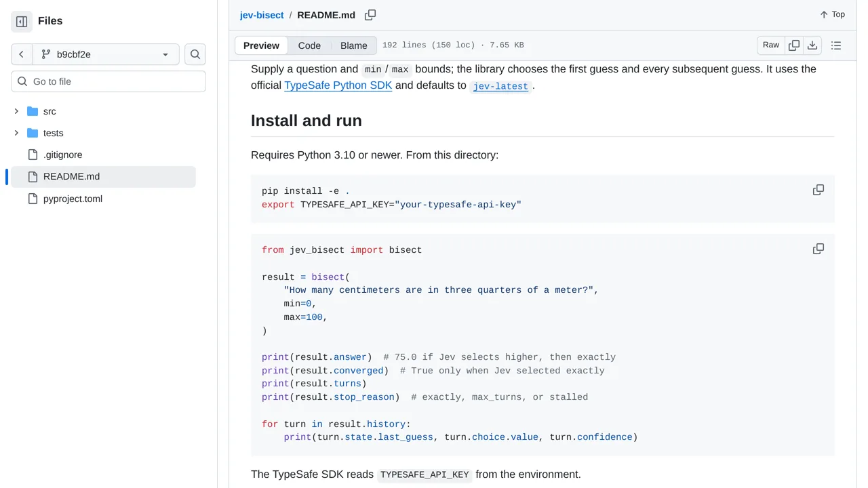This screenshot has width=868, height=488.
Task: Open the document outline list icon
Action: (836, 45)
